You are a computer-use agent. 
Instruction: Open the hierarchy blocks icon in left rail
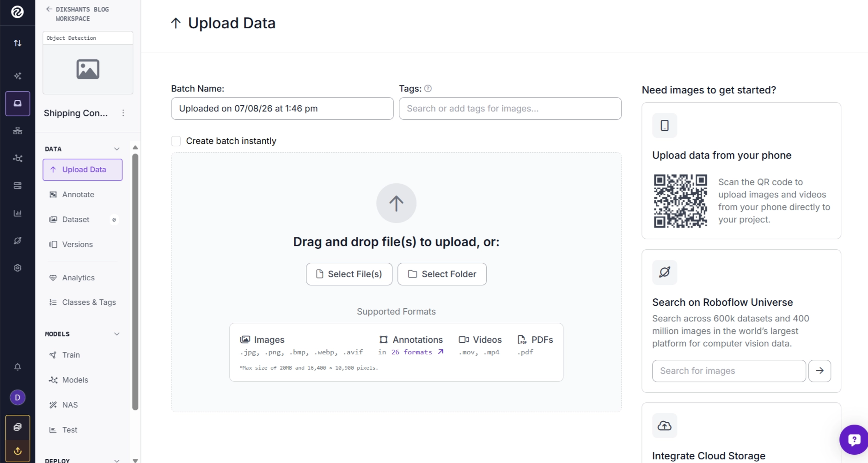[18, 131]
